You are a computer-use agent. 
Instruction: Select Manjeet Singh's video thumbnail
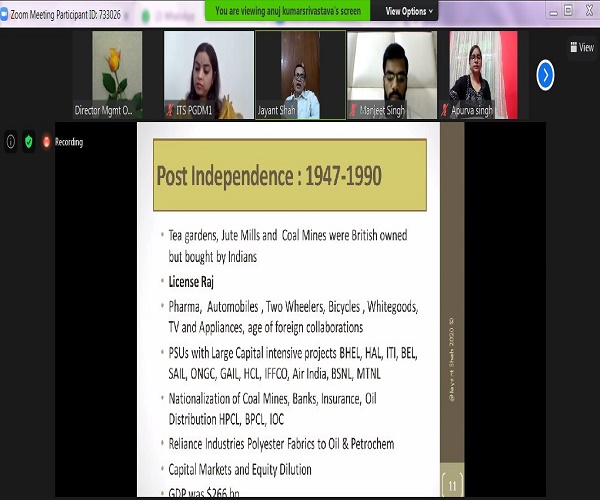[392, 75]
